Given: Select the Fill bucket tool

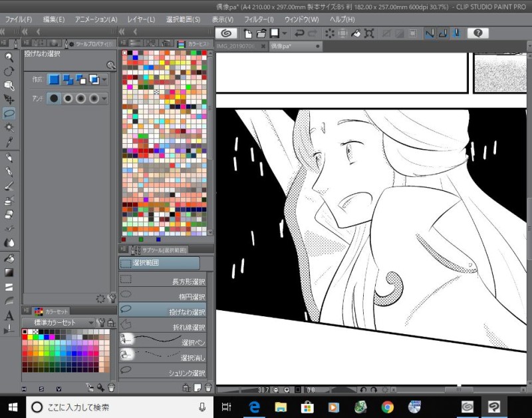Looking at the screenshot, I should tap(9, 258).
